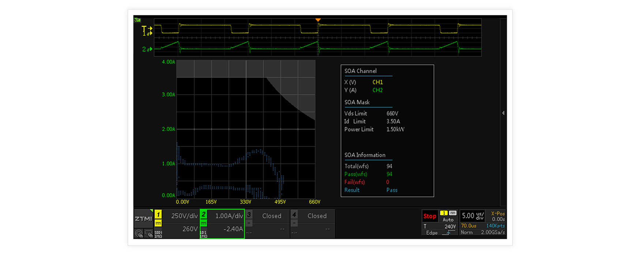Click the trigger coupling icon next to source 1
Screen dimensions: 644x256
tap(453, 213)
